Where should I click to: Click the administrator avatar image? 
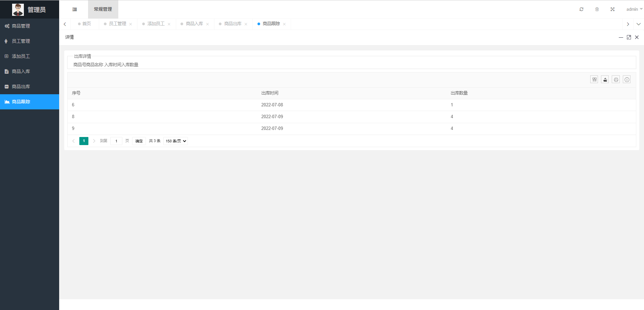18,9
